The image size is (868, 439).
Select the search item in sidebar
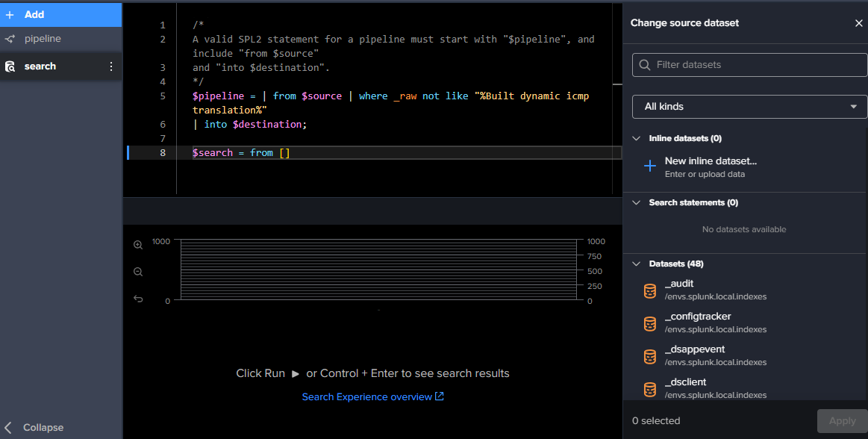coord(40,66)
